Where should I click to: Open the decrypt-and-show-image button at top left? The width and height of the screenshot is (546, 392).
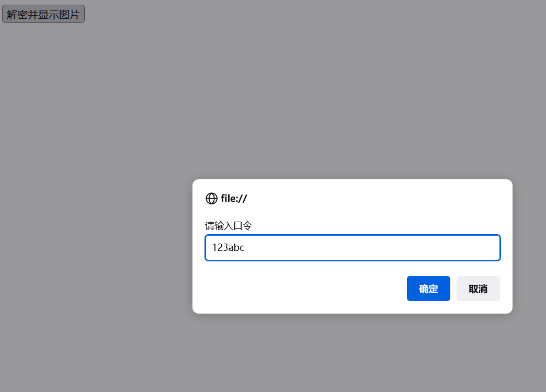(43, 14)
